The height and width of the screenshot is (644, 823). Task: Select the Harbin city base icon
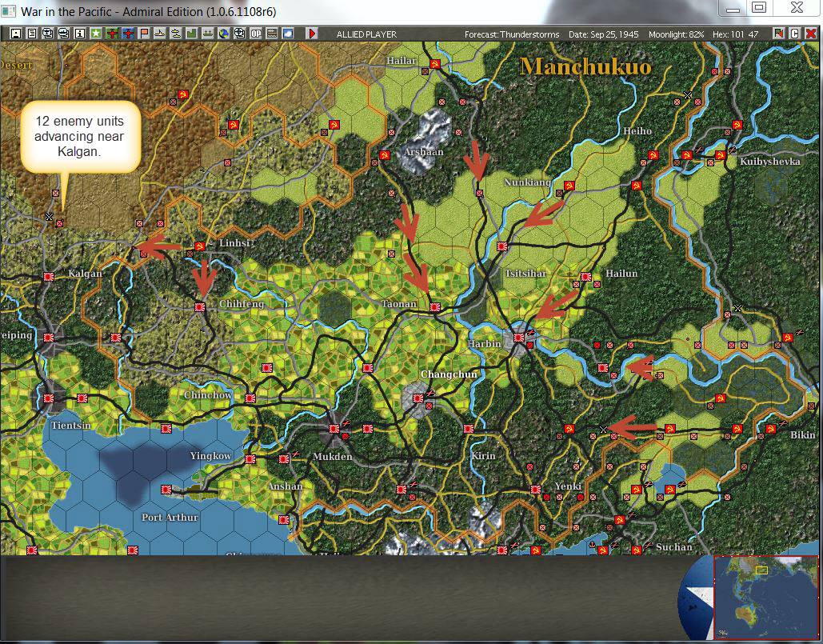[519, 338]
